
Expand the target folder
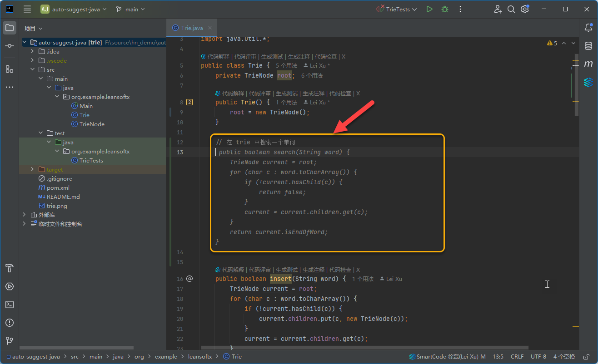(x=33, y=169)
